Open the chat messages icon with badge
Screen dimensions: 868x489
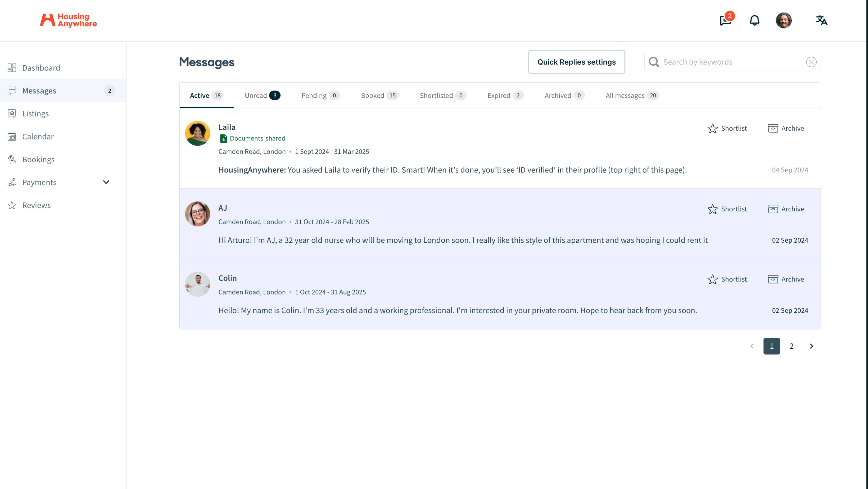725,21
